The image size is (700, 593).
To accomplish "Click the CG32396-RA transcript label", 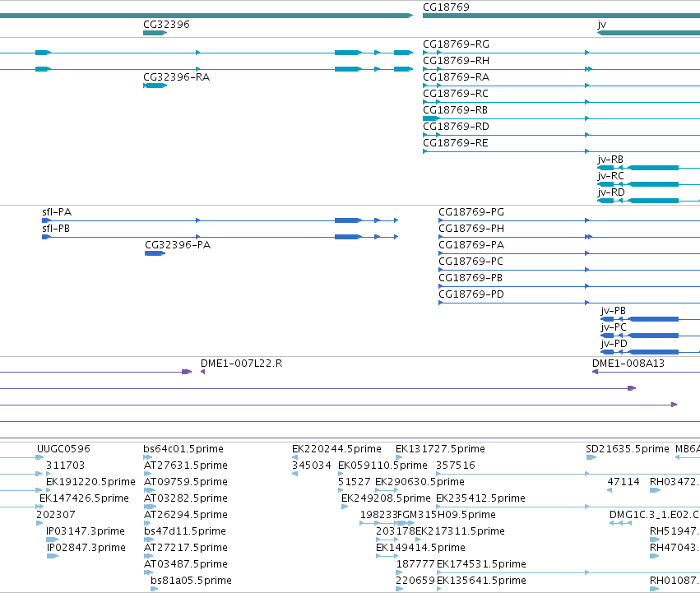I will pos(176,77).
